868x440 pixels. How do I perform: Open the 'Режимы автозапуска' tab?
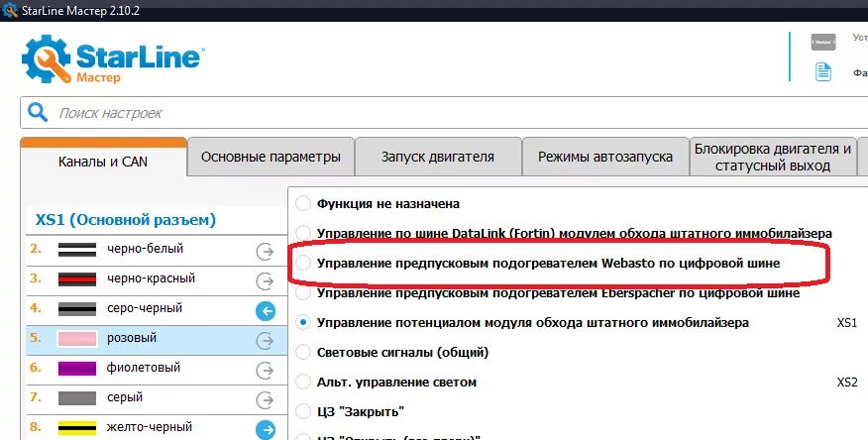click(605, 157)
